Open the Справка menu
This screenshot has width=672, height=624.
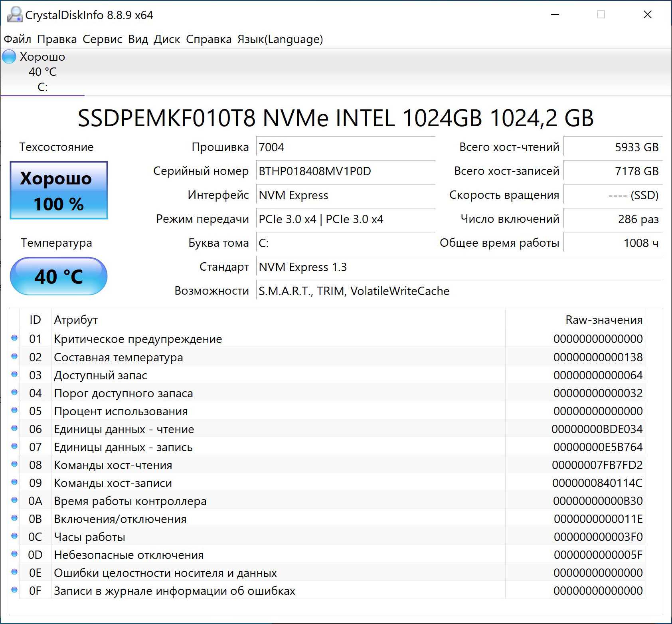(x=209, y=39)
